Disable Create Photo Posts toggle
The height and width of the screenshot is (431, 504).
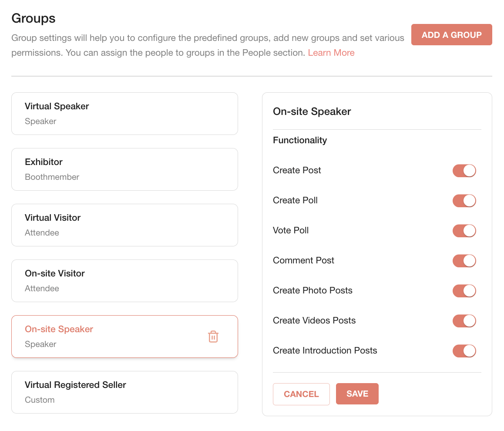464,291
